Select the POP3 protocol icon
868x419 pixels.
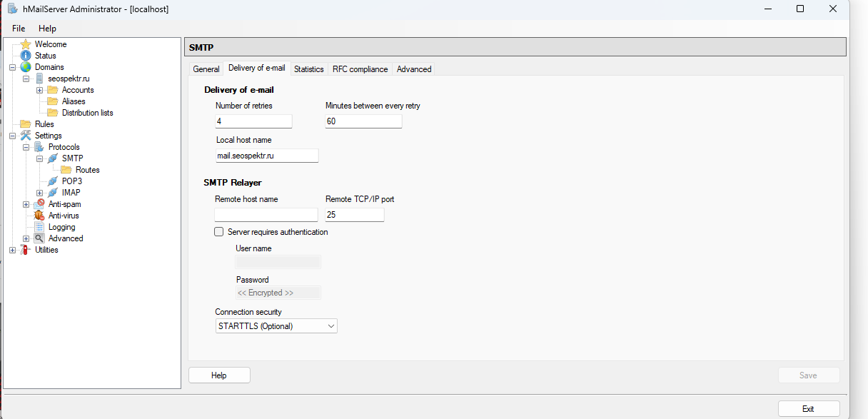pyautogui.click(x=53, y=181)
